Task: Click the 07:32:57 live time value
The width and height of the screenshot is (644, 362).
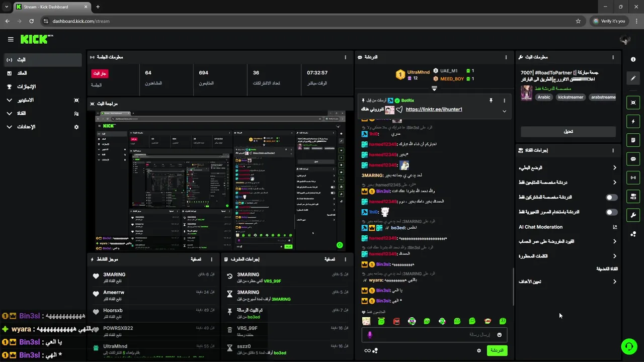Action: coord(317,73)
